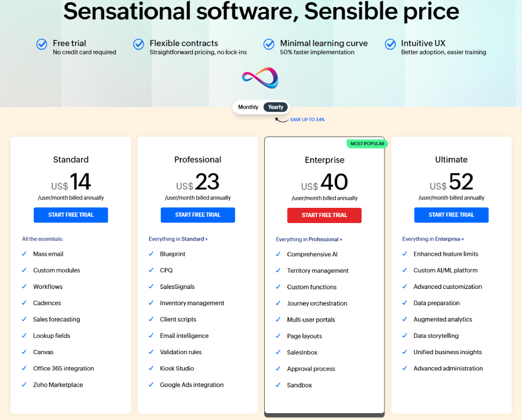Click the Intuitive UX checkmark badge icon
Viewport: 522px width, 420px height.
pyautogui.click(x=390, y=45)
